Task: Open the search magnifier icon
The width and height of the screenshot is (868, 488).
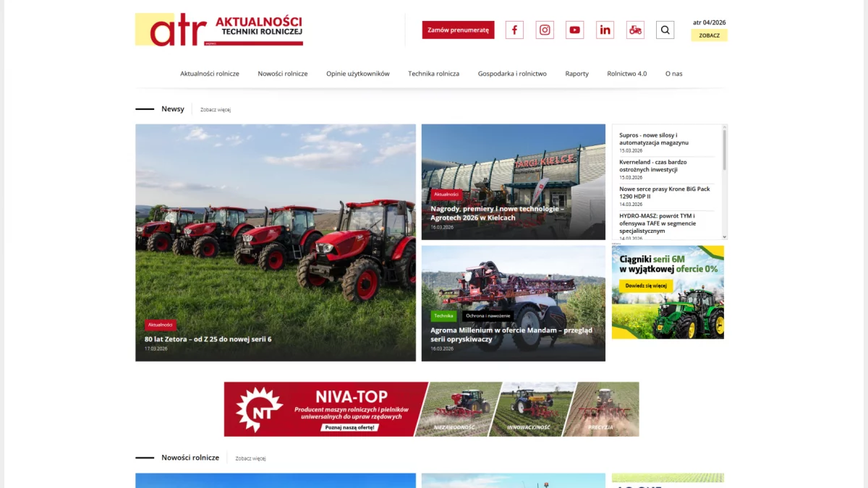Action: 665,30
